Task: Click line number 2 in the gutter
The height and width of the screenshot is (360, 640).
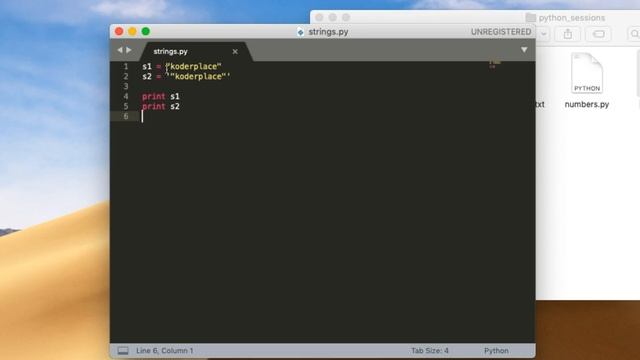Action: pos(126,76)
